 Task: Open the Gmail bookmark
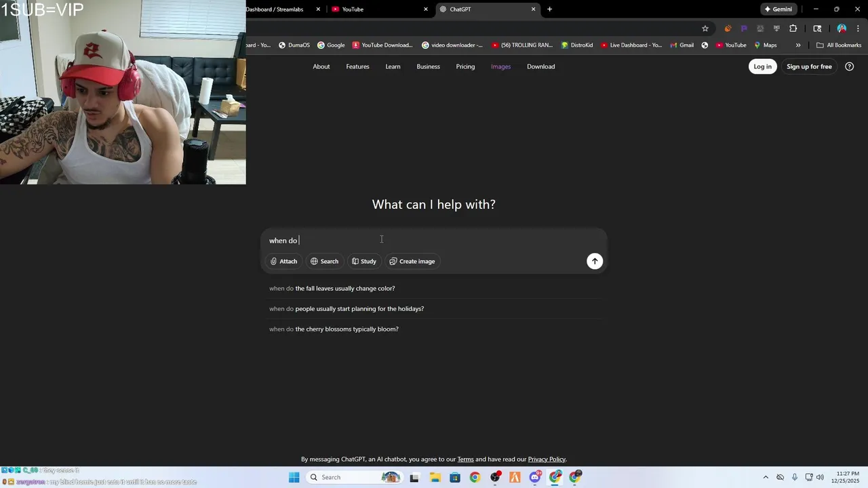pyautogui.click(x=682, y=45)
